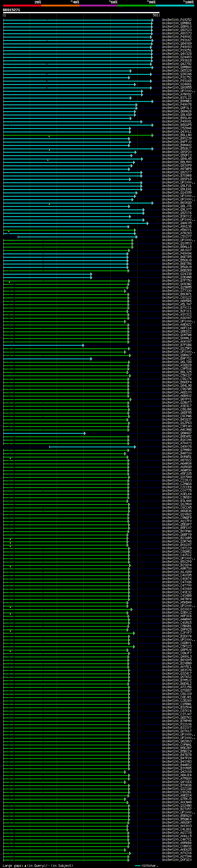Select hit label UniRef100_B9GGP5

tap(177, 125)
